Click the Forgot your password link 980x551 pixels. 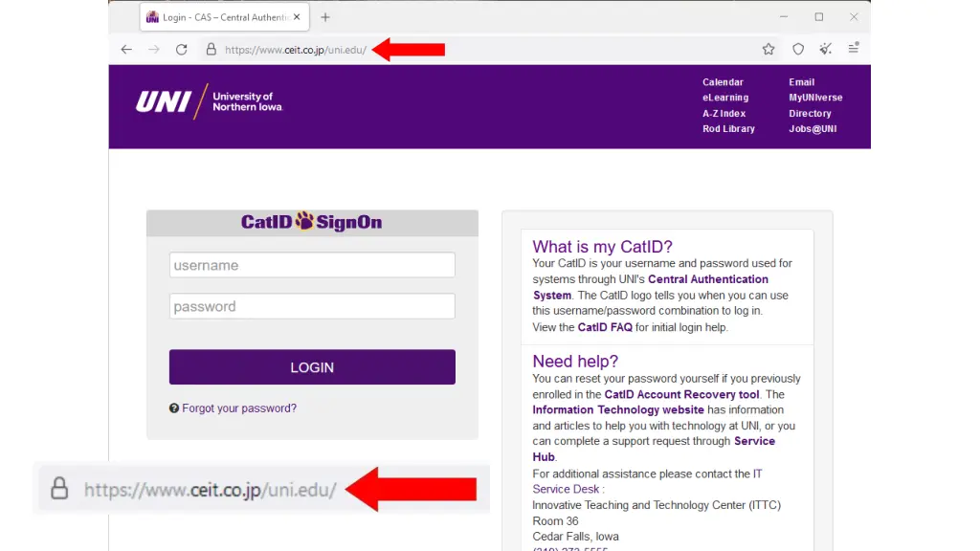point(239,408)
